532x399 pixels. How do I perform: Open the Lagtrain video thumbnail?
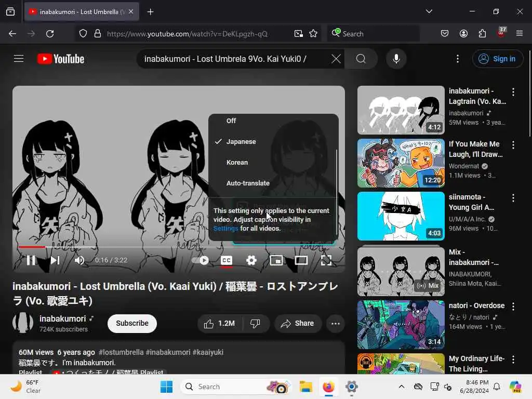401,110
